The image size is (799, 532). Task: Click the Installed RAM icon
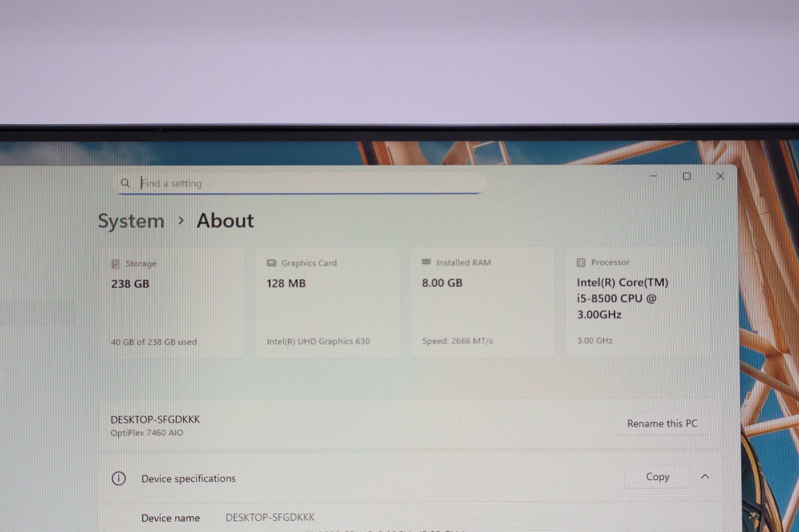426,262
